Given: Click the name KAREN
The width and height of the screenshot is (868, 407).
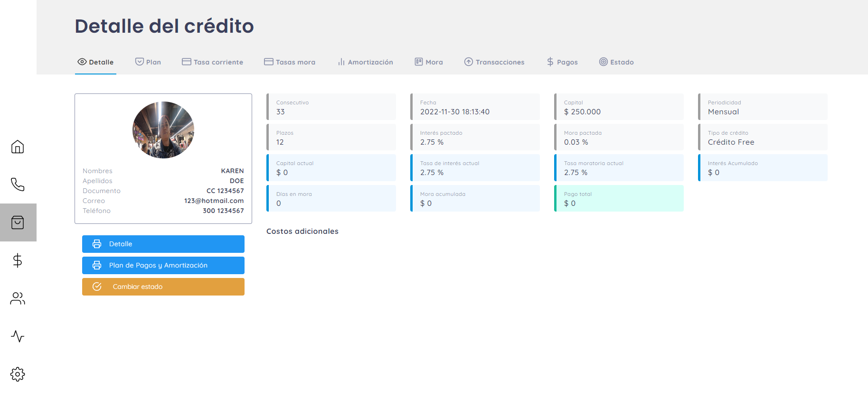Looking at the screenshot, I should click(232, 171).
